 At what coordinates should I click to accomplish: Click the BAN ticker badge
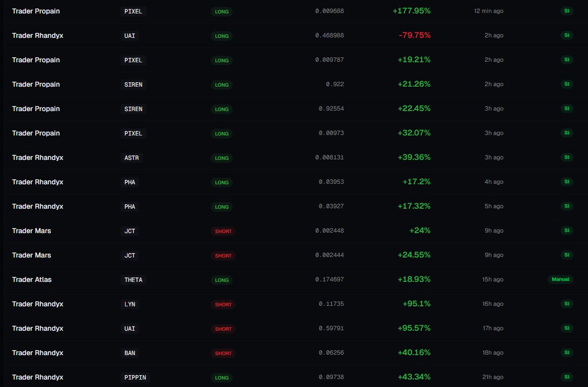point(130,353)
